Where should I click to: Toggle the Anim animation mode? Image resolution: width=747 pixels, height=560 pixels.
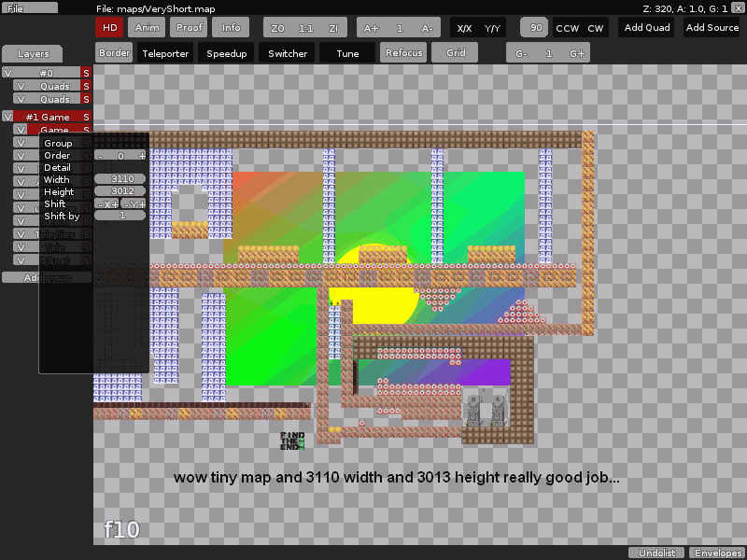point(147,27)
